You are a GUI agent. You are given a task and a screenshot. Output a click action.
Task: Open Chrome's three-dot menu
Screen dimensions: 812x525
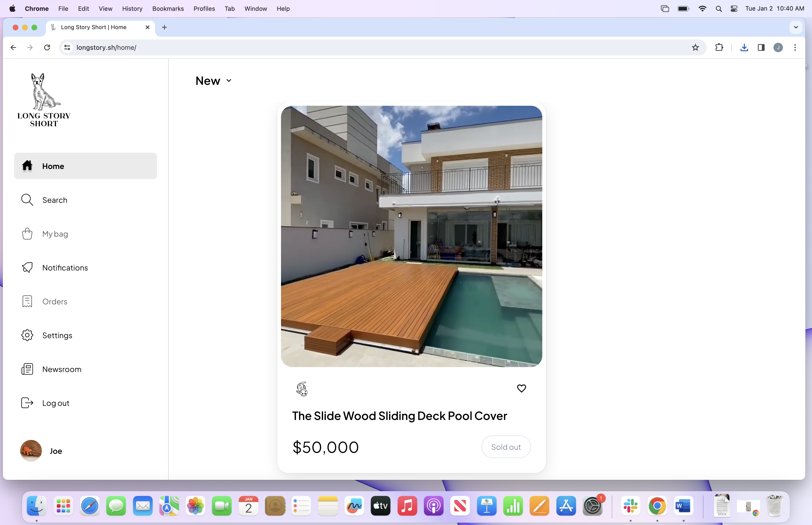tap(795, 47)
